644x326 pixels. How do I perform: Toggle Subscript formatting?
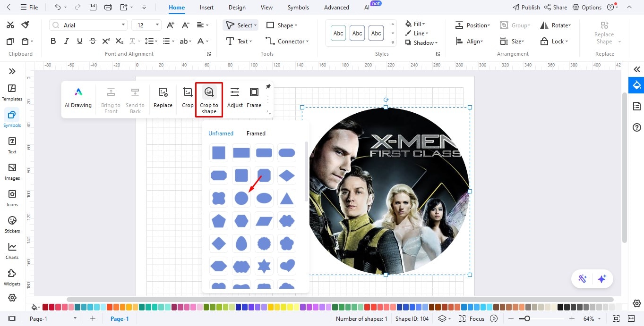coord(120,41)
